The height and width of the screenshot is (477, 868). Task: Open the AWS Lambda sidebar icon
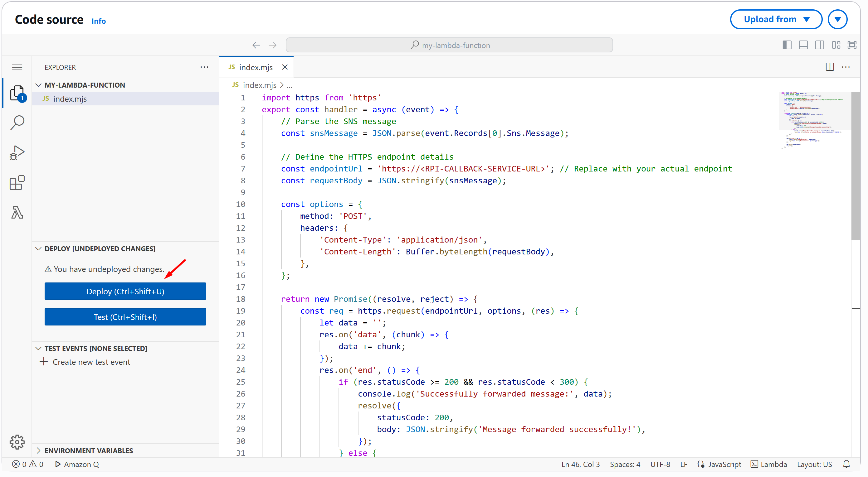pos(17,212)
